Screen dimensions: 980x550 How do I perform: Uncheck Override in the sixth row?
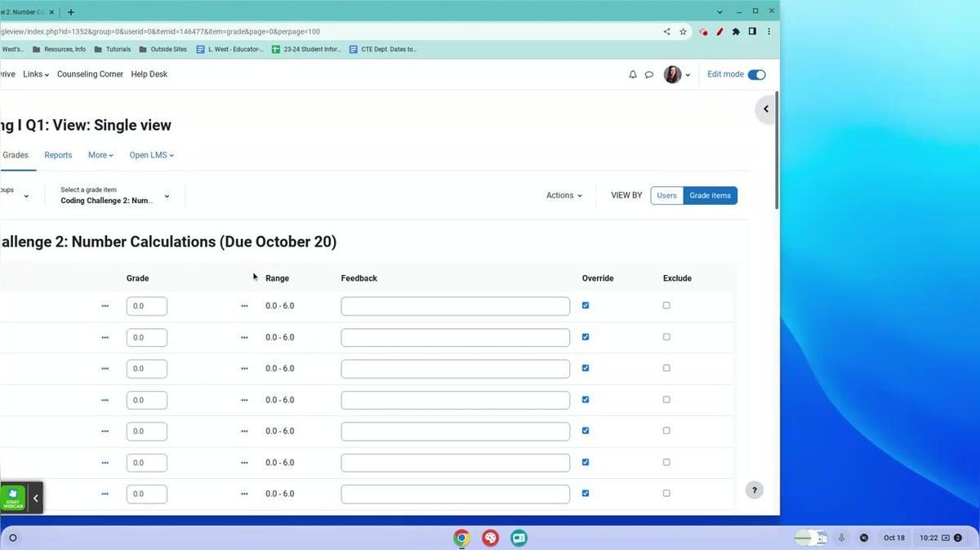(x=586, y=462)
